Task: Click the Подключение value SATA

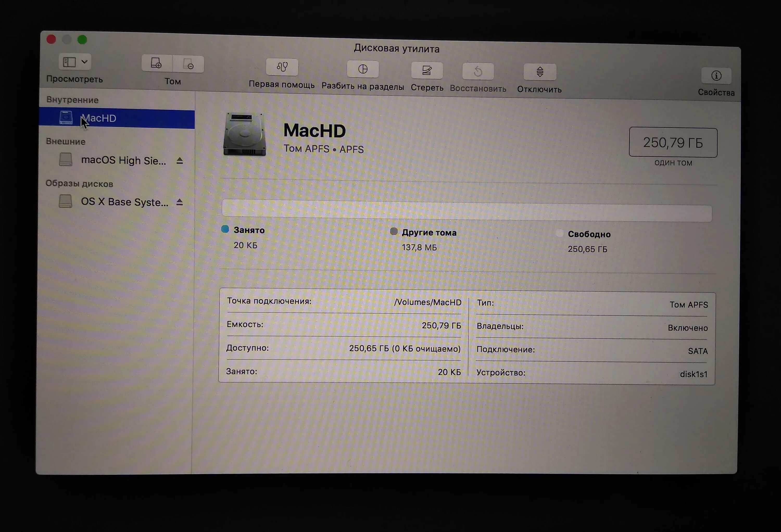Action: click(698, 351)
